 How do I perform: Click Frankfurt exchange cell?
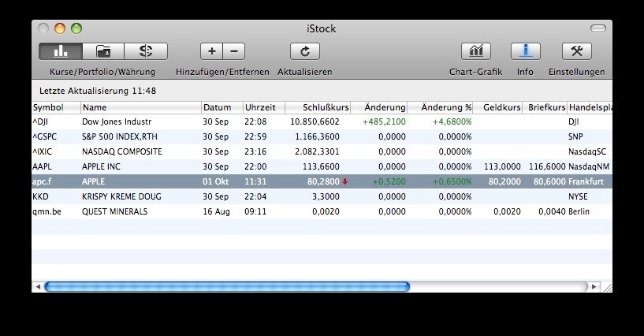click(x=586, y=181)
